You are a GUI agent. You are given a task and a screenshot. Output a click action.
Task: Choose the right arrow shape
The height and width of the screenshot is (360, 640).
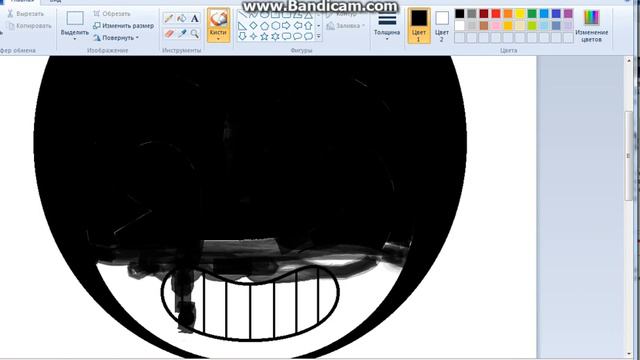(x=287, y=26)
